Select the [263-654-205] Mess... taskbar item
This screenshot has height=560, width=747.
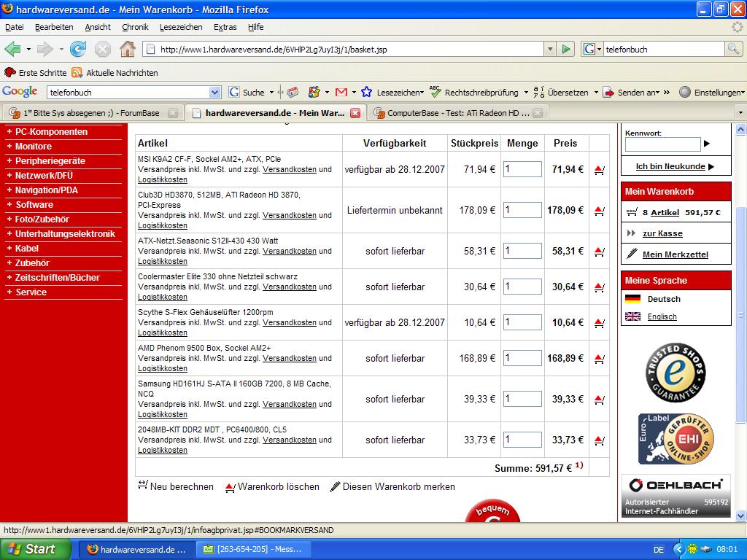coord(254,549)
